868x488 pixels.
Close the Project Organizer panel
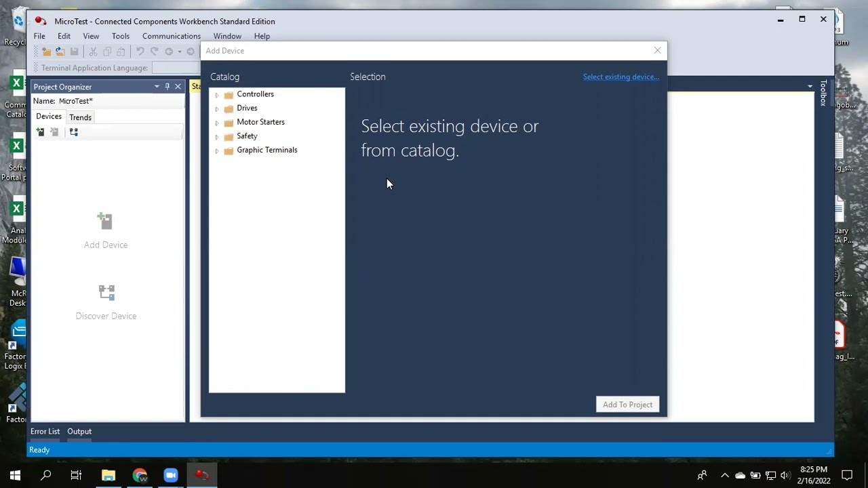(178, 87)
